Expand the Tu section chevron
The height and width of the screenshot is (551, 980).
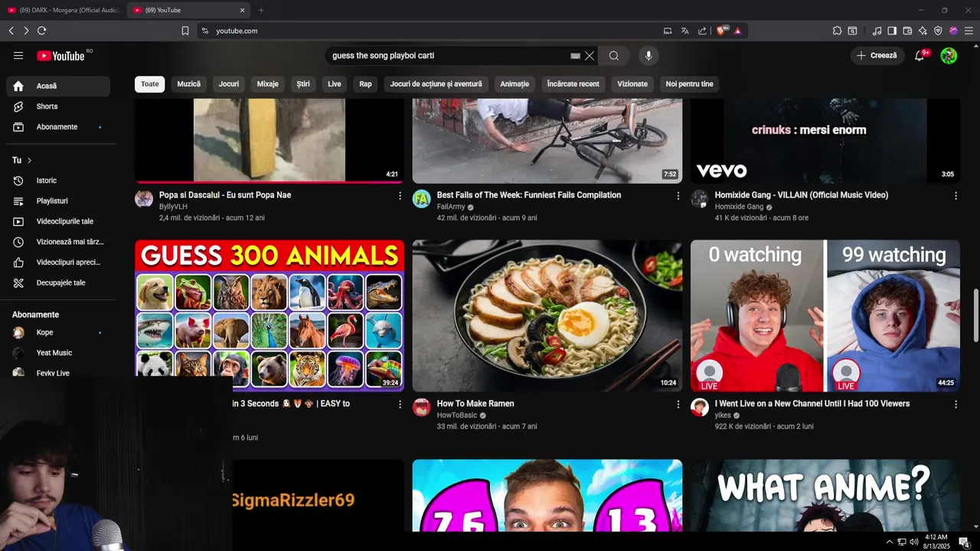tap(29, 160)
